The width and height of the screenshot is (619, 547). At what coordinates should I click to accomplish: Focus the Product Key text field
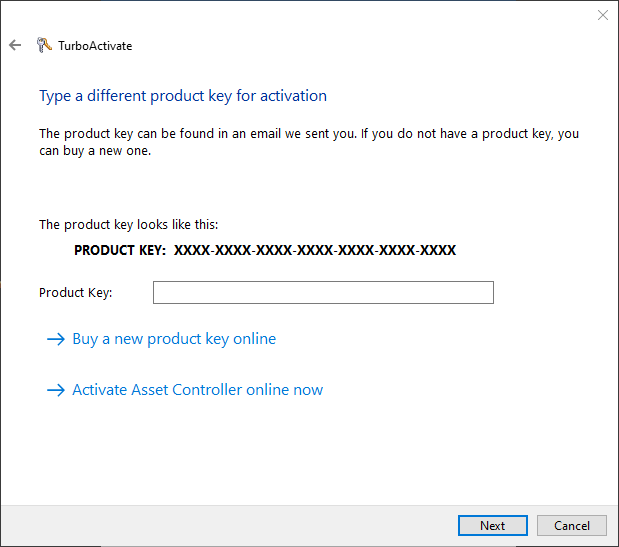pos(323,292)
